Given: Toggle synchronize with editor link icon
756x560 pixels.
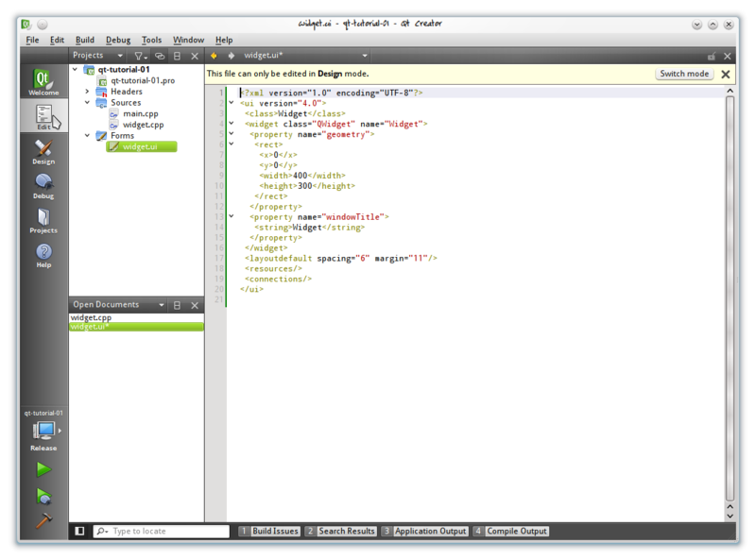Looking at the screenshot, I should (160, 56).
